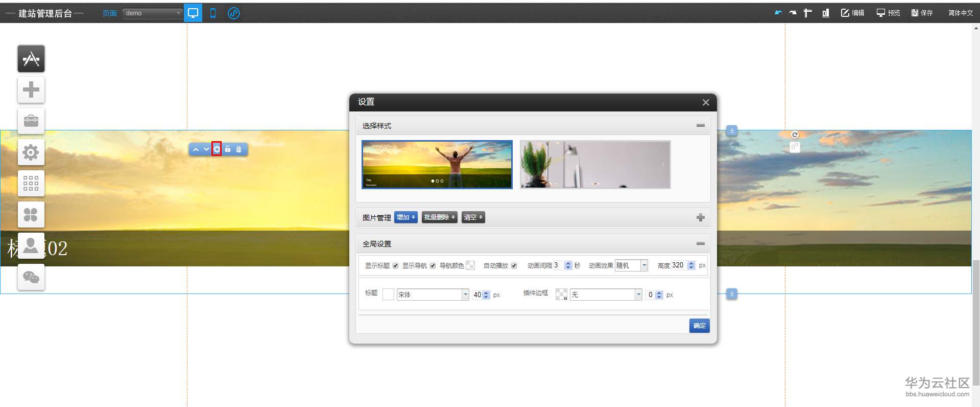Switch to desktop preview mode icon

point(193,13)
